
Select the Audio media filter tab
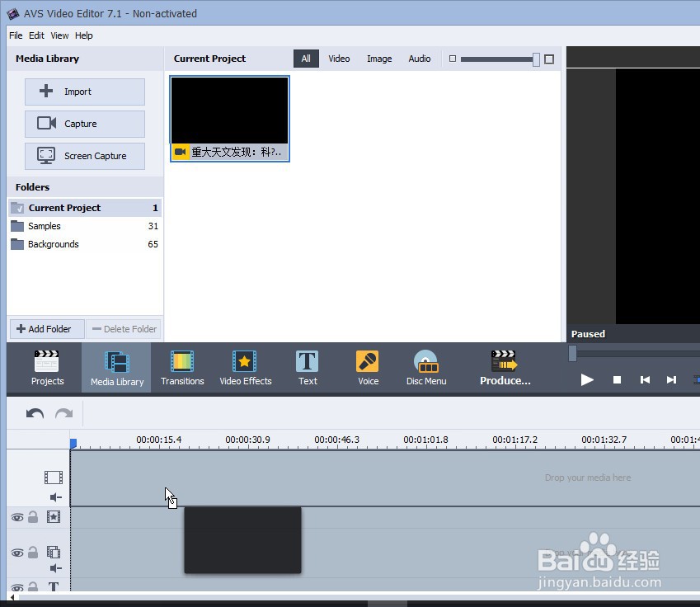pos(419,59)
